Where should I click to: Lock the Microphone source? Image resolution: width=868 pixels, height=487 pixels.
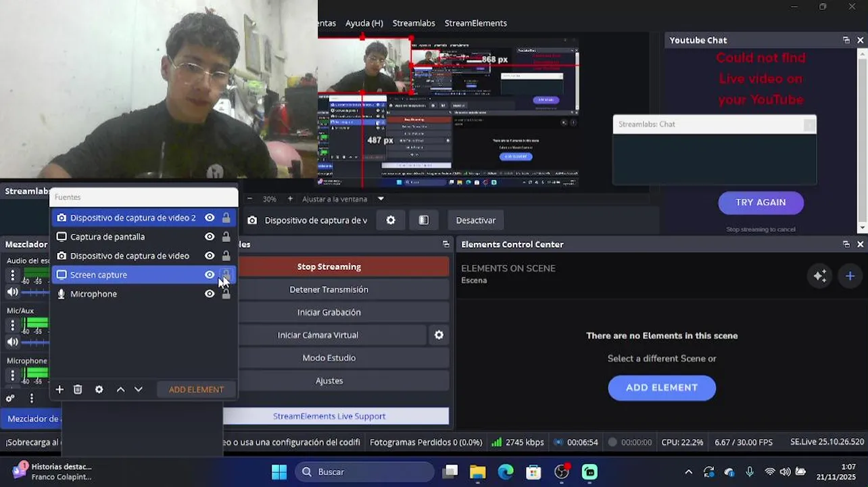click(226, 294)
